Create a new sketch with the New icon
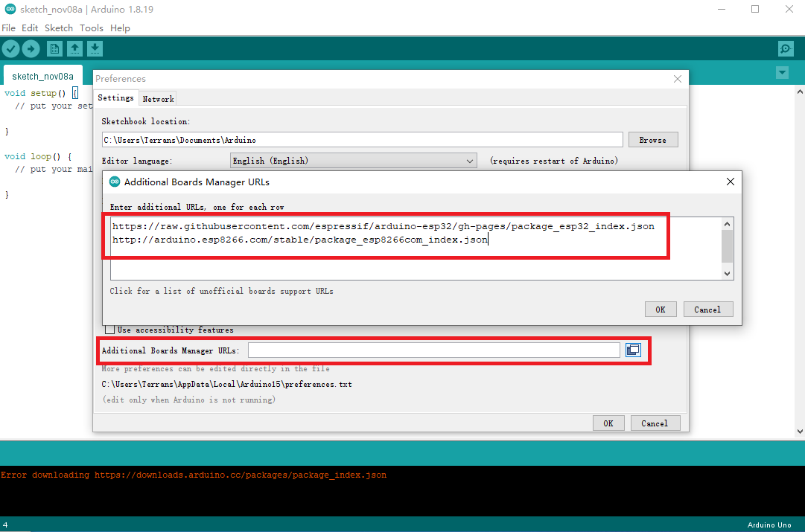Viewport: 805px width, 532px height. [54, 49]
